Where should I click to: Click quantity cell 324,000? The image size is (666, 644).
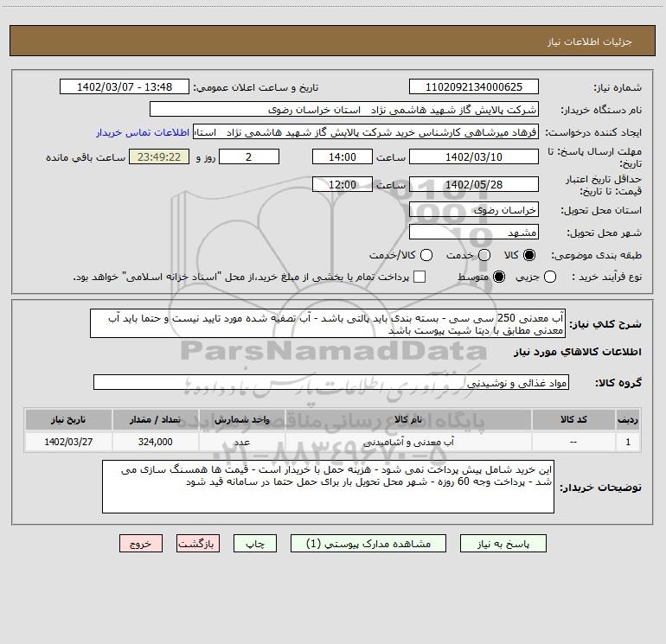[155, 442]
